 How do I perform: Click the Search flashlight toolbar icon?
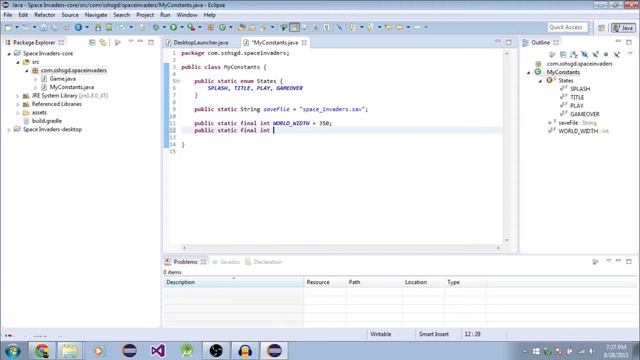[x=264, y=27]
